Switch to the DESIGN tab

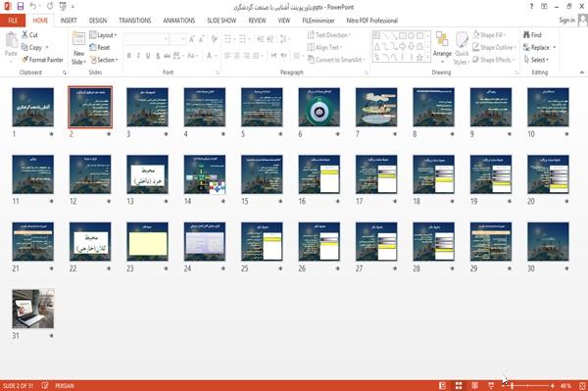click(x=98, y=21)
